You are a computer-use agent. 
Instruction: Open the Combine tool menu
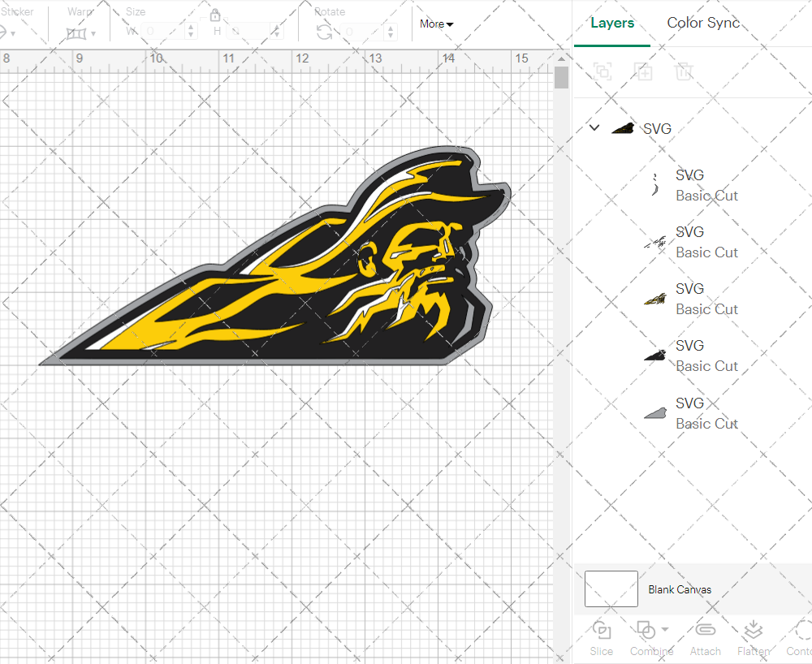click(x=651, y=639)
